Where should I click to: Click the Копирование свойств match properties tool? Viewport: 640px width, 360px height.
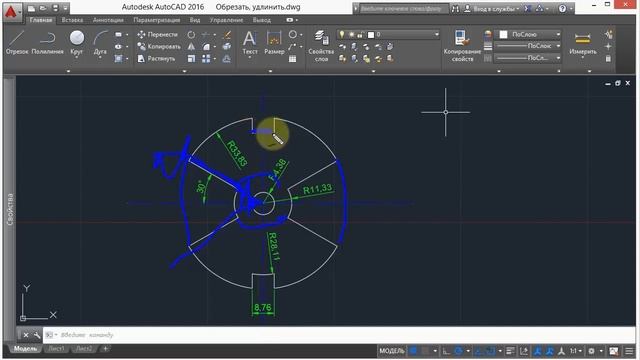click(x=462, y=46)
